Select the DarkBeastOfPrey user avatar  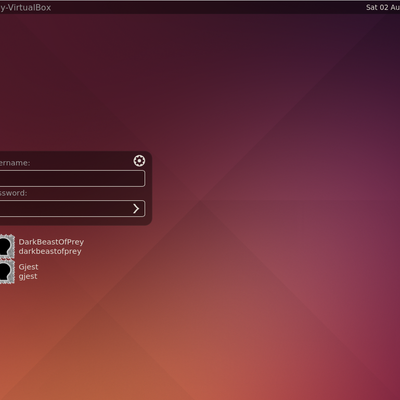click(7, 246)
